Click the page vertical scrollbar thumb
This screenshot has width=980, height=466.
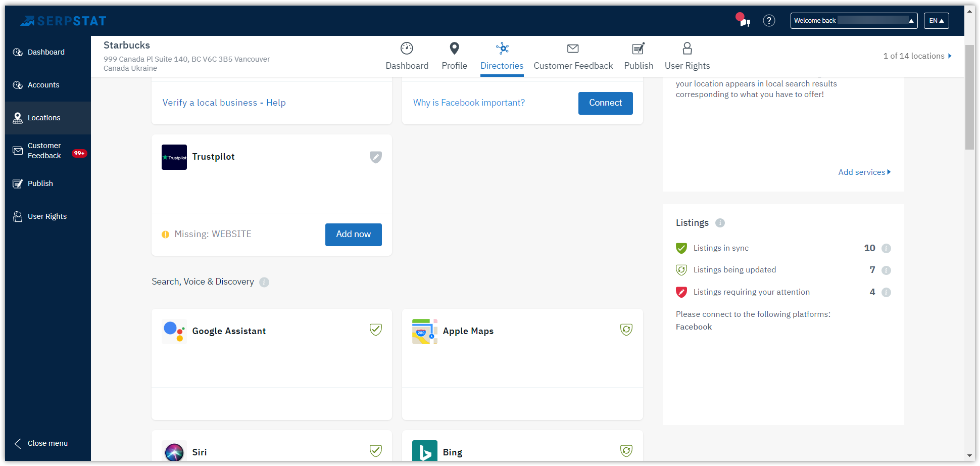tap(969, 98)
